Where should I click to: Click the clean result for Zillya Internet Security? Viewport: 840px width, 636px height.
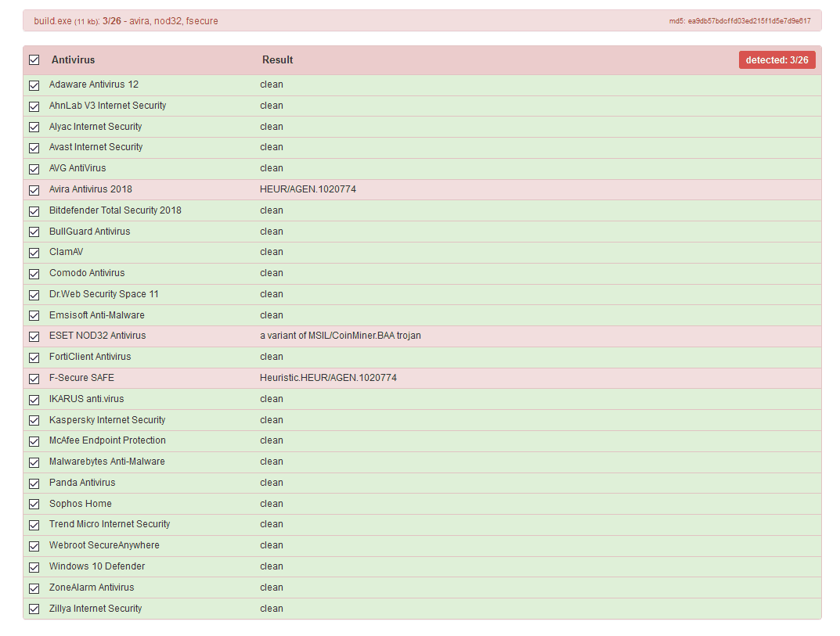coord(272,609)
